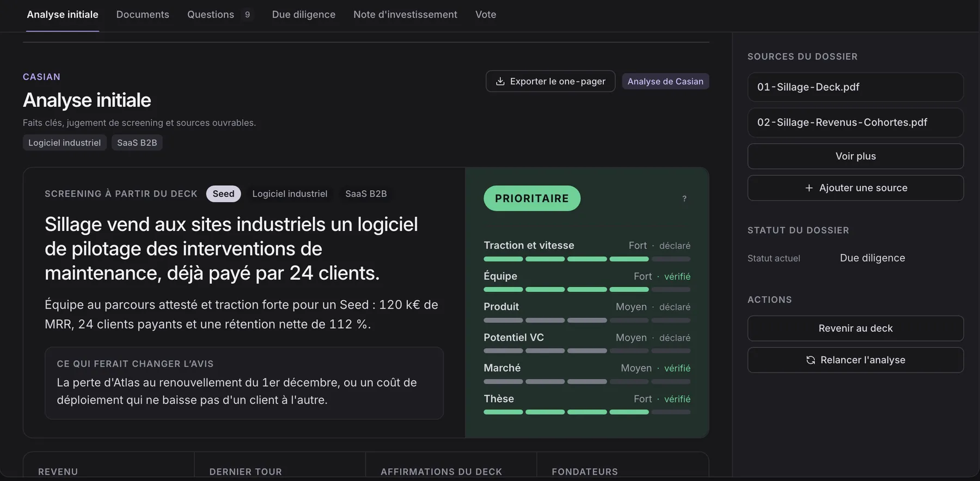Click the Marché score bar

click(x=587, y=381)
